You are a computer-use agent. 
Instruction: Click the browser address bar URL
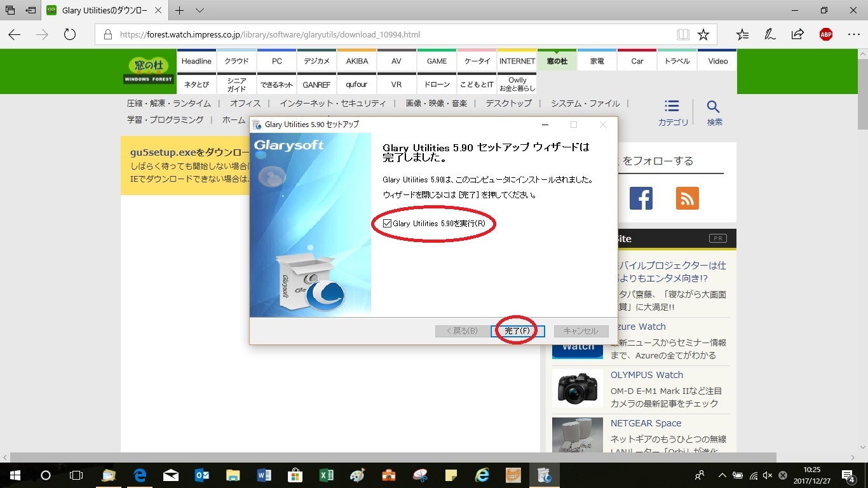click(270, 35)
